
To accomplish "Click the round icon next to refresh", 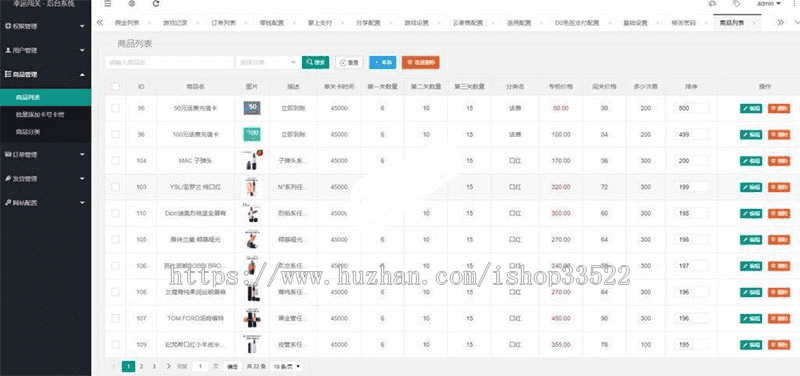I will (132, 4).
